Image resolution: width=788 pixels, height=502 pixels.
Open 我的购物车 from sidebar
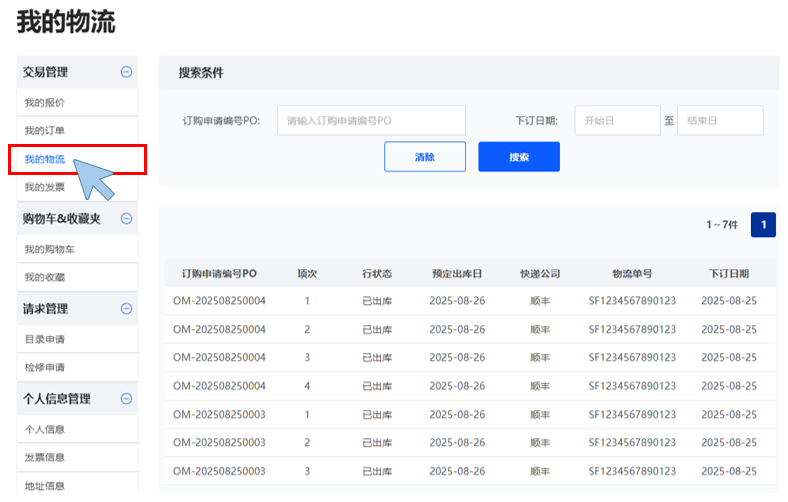[50, 249]
